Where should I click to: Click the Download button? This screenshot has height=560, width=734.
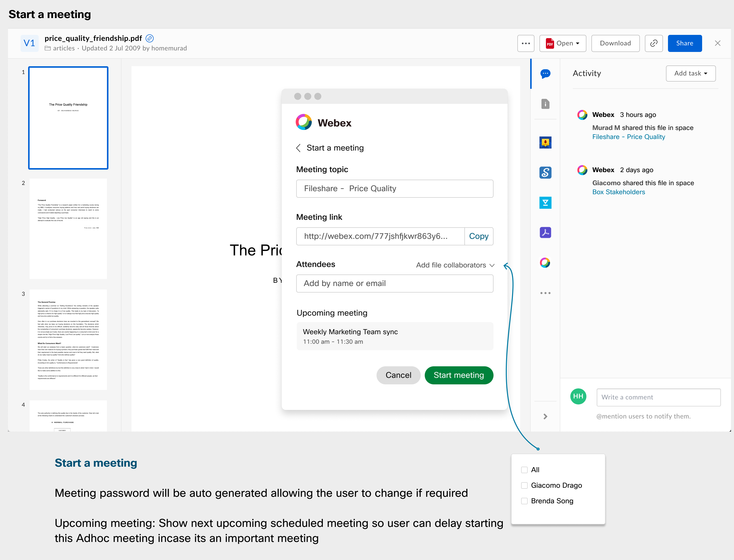(615, 43)
